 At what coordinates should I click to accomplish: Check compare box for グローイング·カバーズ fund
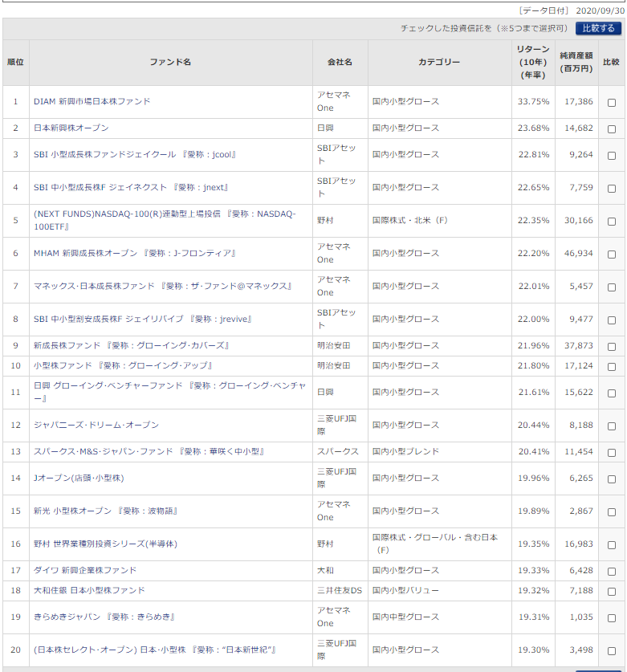pyautogui.click(x=612, y=347)
